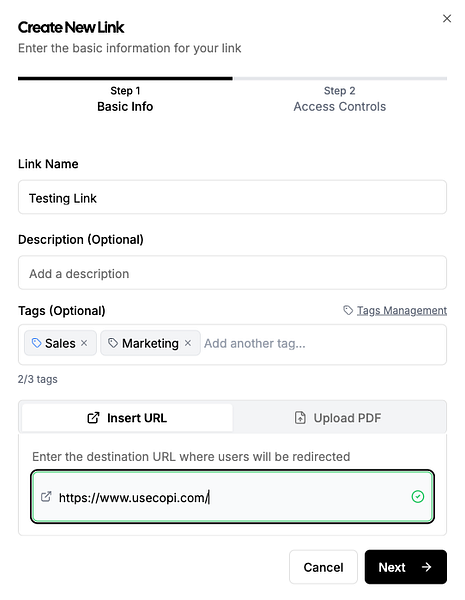Click the green checkmark validation icon
This screenshot has height=600, width=465.
click(x=418, y=497)
